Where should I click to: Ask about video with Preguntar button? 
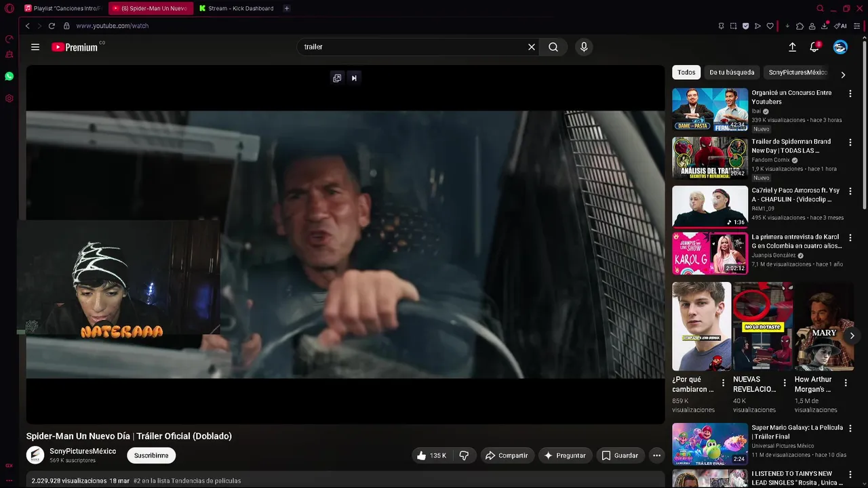(565, 455)
